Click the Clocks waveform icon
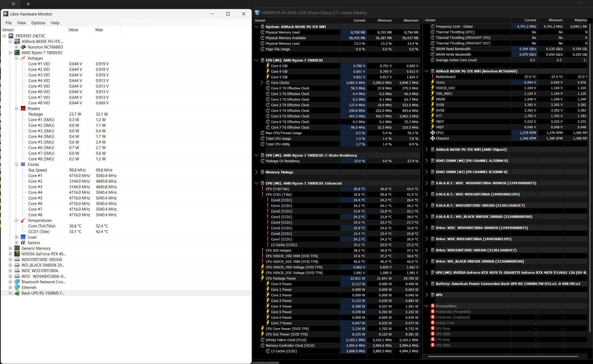 tap(23, 164)
